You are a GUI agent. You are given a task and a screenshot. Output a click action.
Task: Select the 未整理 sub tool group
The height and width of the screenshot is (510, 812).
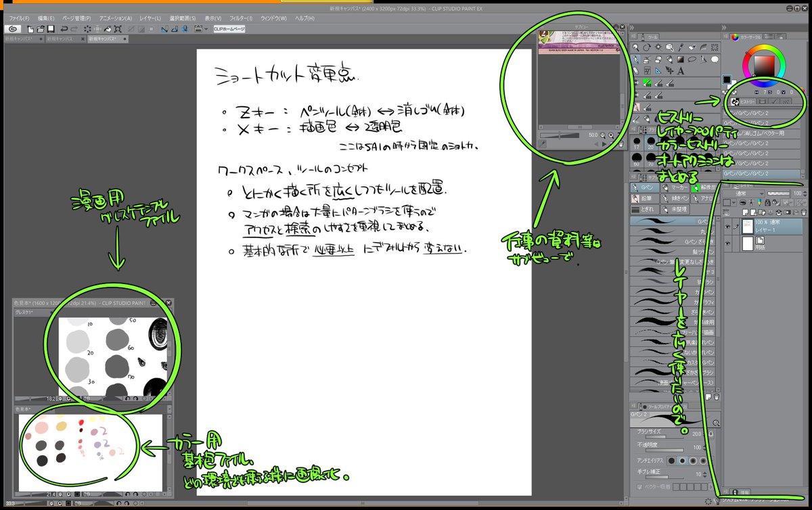(x=675, y=209)
